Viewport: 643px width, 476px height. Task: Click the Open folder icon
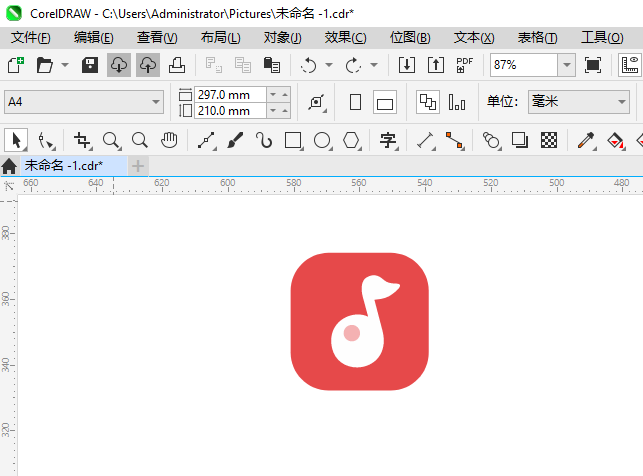click(44, 65)
